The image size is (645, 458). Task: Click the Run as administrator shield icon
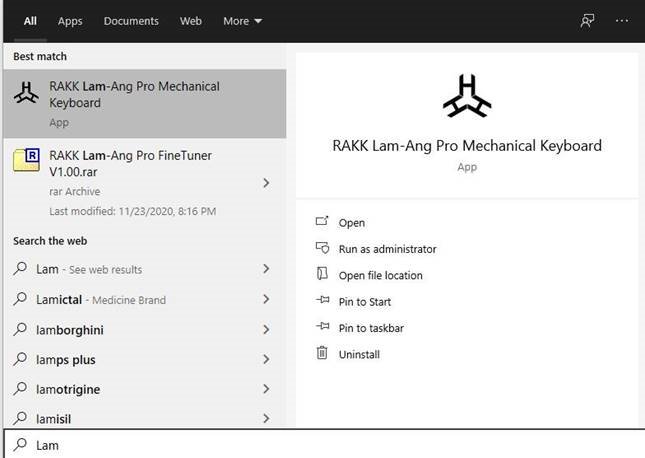pos(322,248)
